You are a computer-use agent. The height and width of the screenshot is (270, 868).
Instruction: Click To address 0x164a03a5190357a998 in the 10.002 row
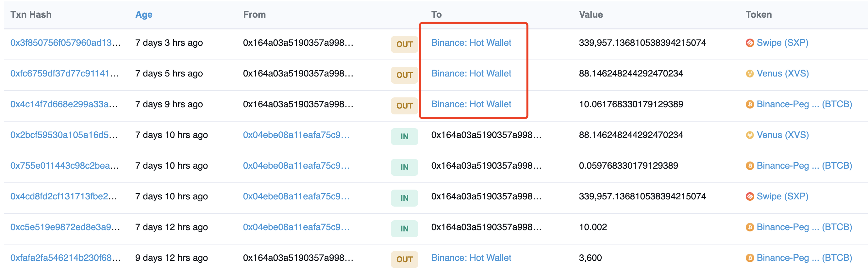[486, 227]
